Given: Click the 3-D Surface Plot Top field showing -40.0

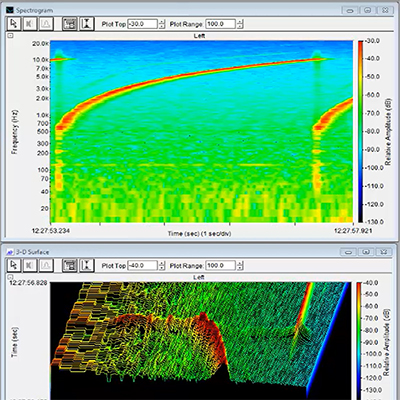Looking at the screenshot, I should pos(143,266).
